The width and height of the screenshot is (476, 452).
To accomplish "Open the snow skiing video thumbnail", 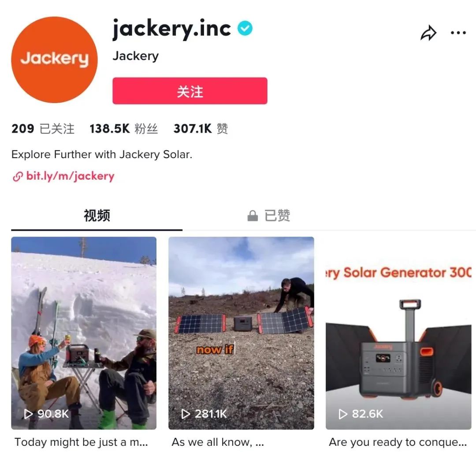I will [x=84, y=333].
